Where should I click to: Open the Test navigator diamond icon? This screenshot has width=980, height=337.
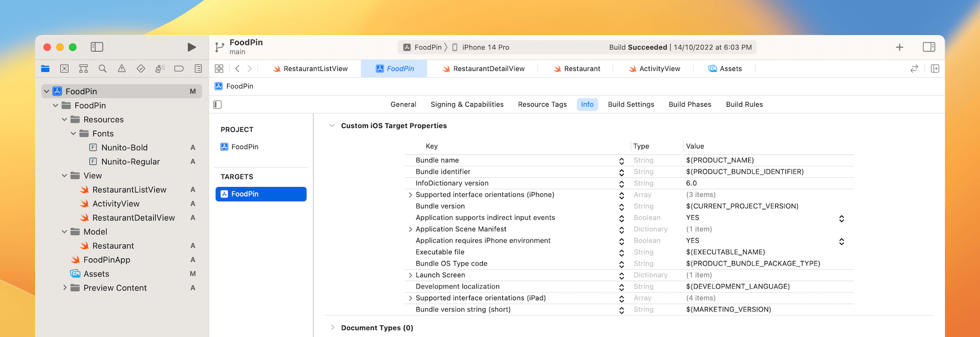[141, 68]
